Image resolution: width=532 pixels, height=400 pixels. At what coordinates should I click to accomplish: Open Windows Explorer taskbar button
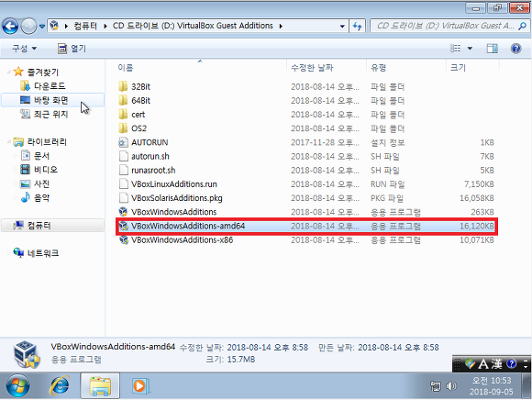(100, 385)
